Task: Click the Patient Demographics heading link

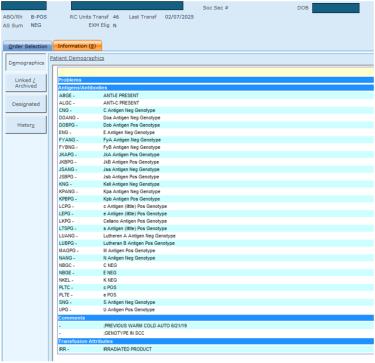Action: click(x=77, y=58)
